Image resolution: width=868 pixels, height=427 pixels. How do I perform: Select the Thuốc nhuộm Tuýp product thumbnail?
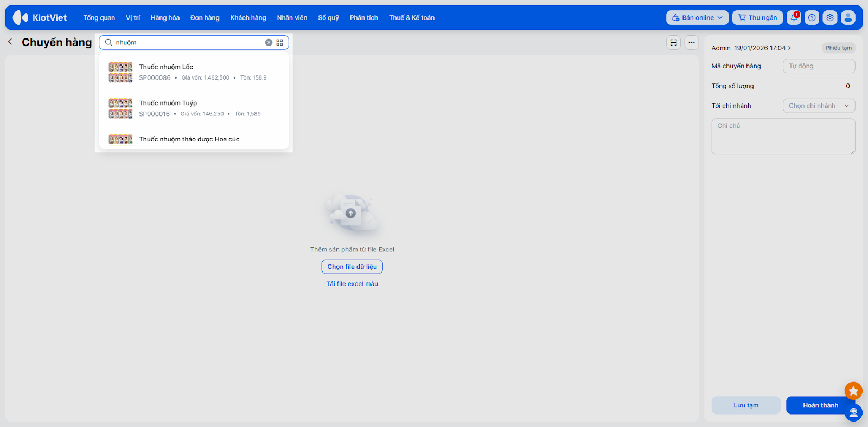click(x=120, y=108)
